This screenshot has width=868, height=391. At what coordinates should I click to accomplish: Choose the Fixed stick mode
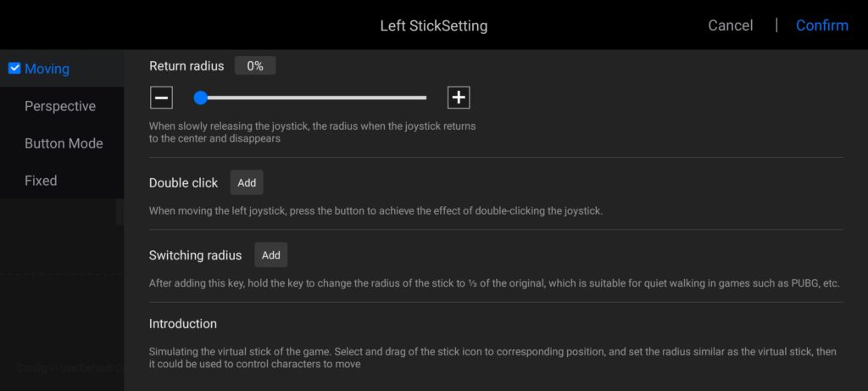click(x=41, y=181)
